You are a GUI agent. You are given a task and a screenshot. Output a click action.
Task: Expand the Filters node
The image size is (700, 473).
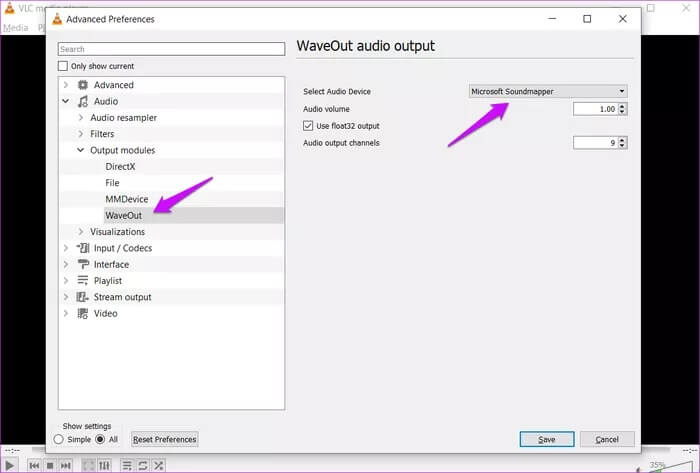pos(81,134)
